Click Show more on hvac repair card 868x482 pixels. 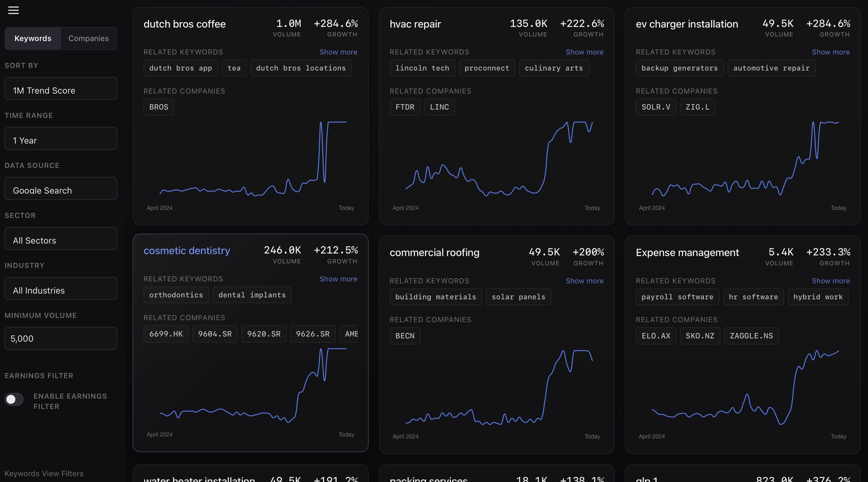click(x=584, y=52)
